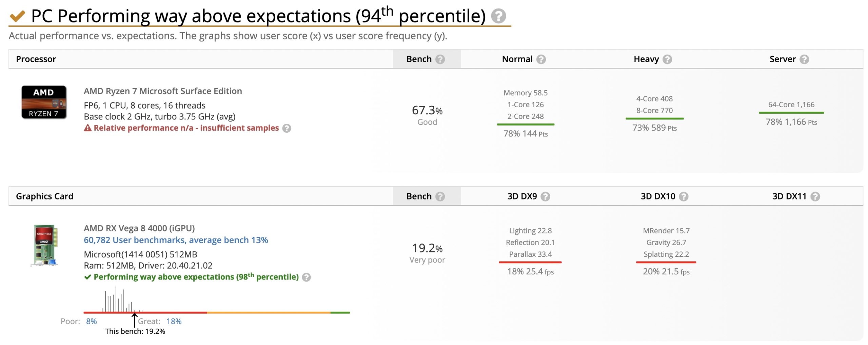Click the Poor 8% link

pos(91,321)
